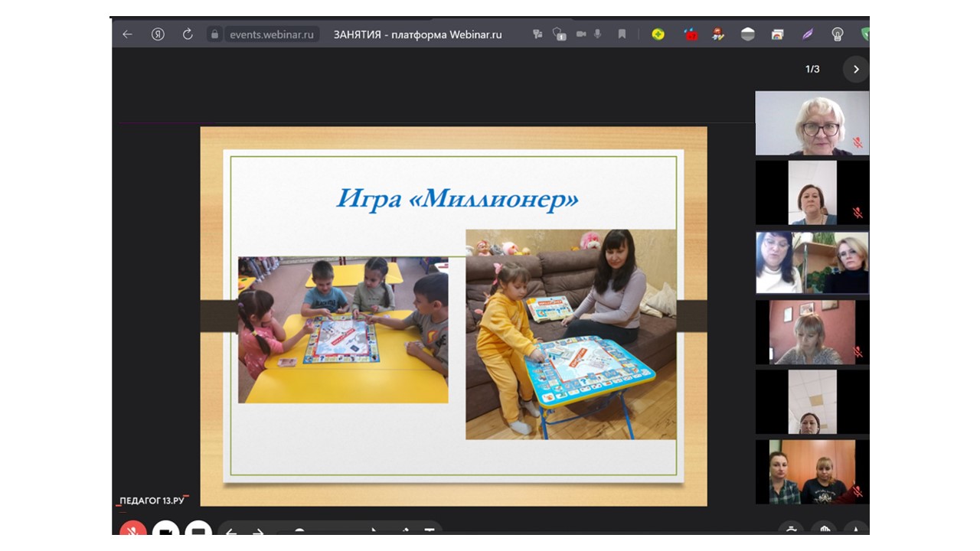Click the photo of woman and girl on sofa
980x551 pixels.
coord(571,334)
